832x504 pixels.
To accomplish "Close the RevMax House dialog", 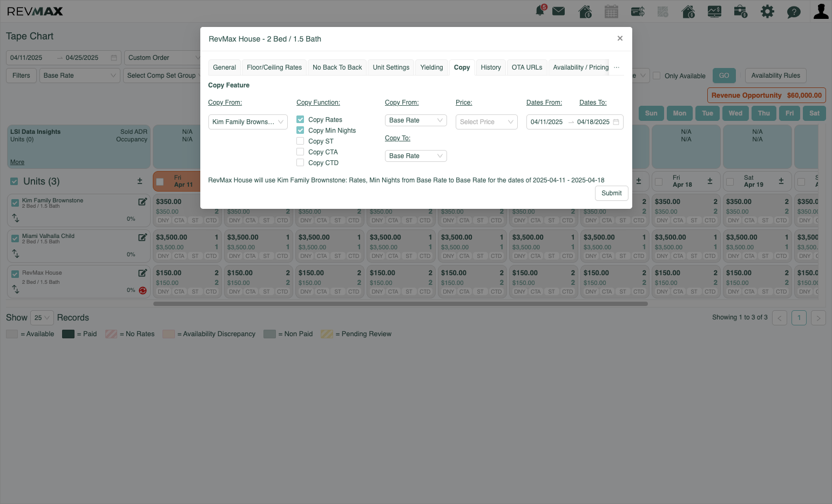I will click(x=620, y=38).
